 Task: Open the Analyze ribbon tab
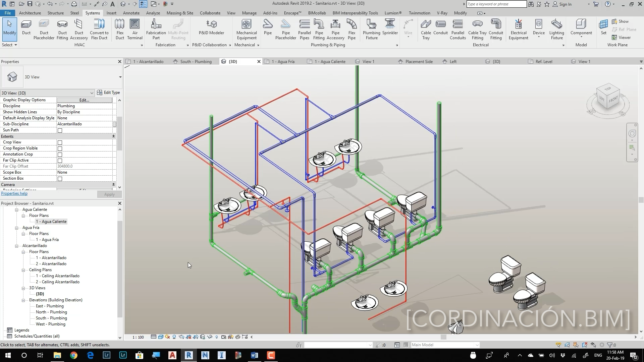point(153,13)
